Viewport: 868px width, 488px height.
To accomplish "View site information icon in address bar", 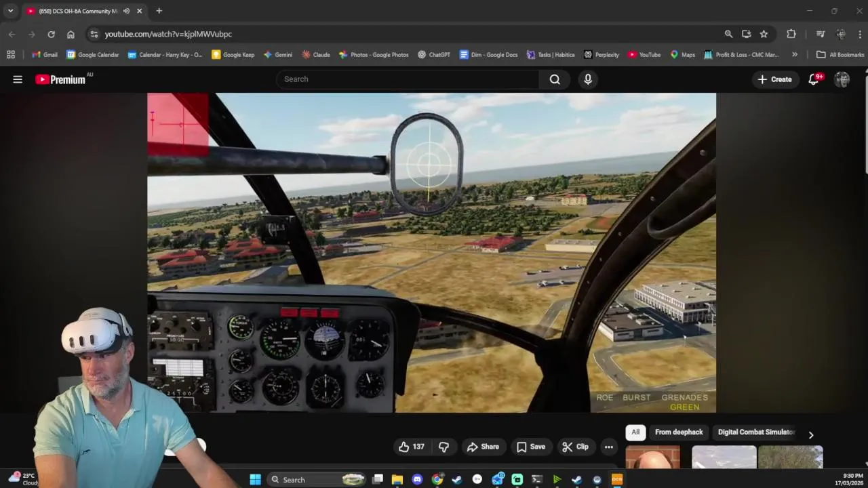I will [94, 34].
